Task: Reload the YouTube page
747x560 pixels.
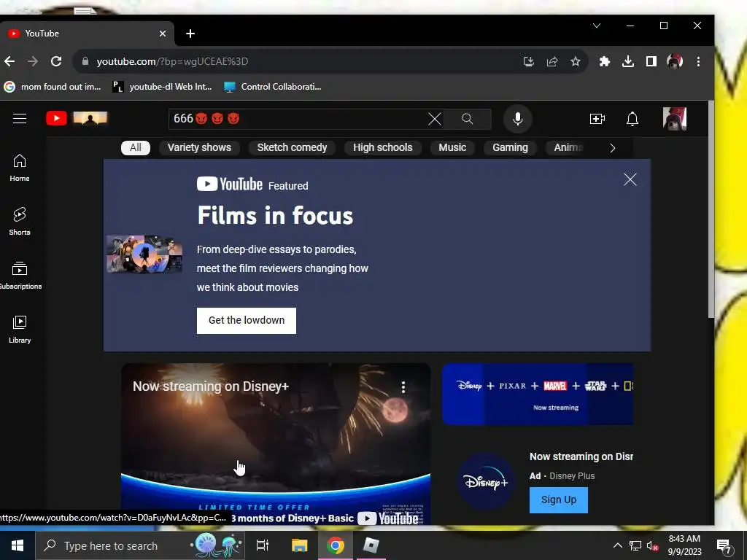Action: [x=56, y=61]
